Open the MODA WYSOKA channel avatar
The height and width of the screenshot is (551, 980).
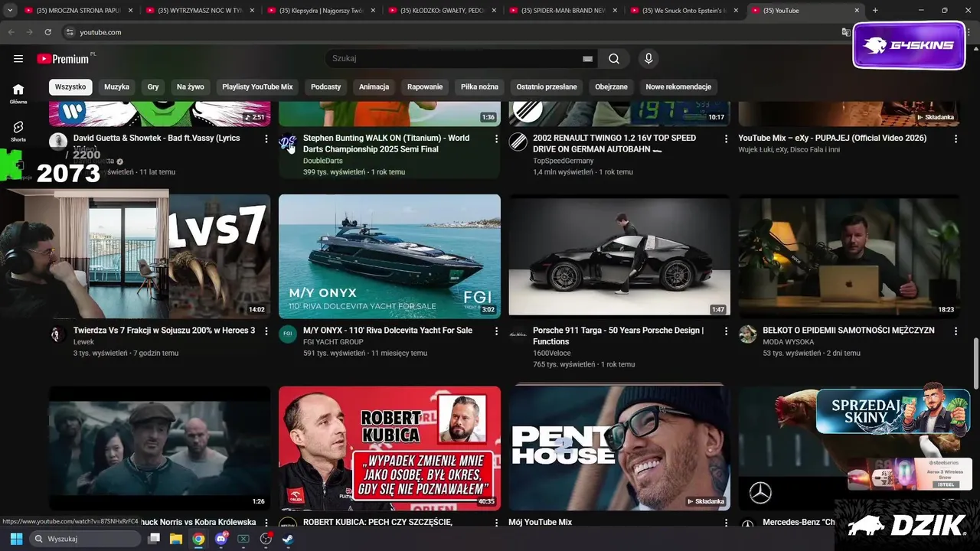(748, 334)
